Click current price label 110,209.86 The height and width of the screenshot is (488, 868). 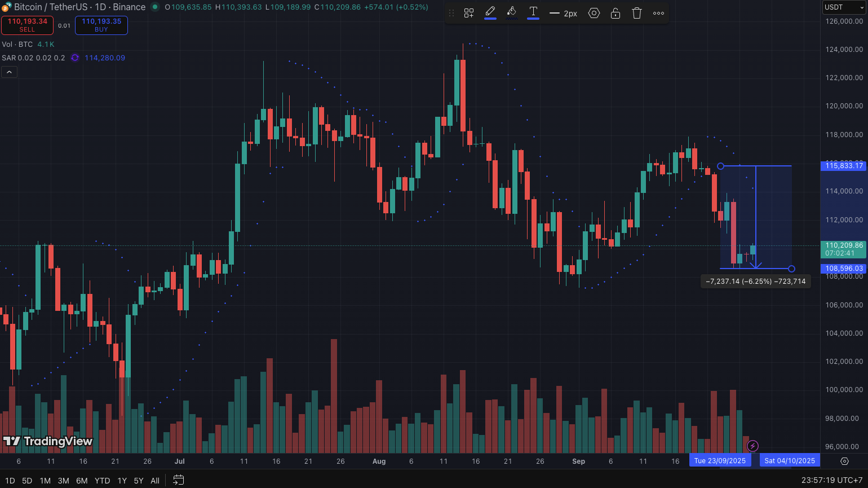[843, 245]
